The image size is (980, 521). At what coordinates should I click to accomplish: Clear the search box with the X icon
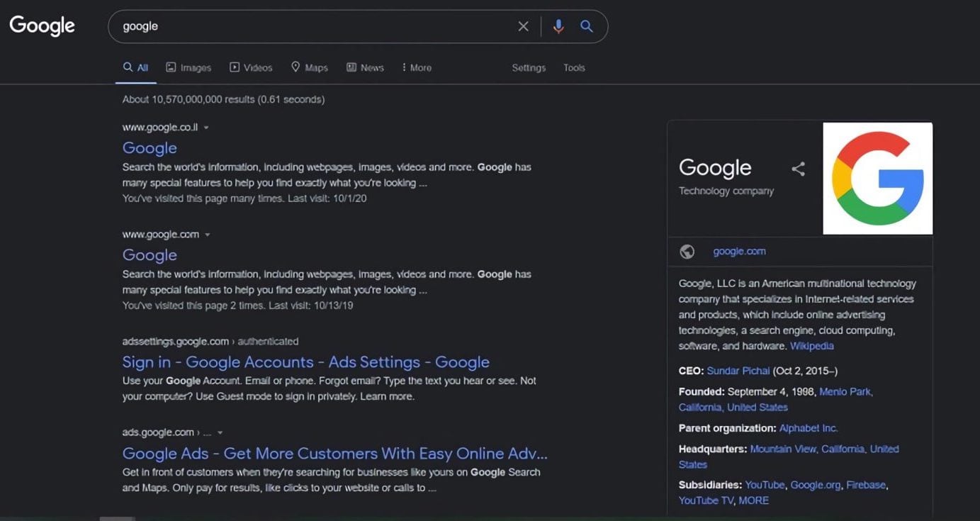pyautogui.click(x=523, y=26)
